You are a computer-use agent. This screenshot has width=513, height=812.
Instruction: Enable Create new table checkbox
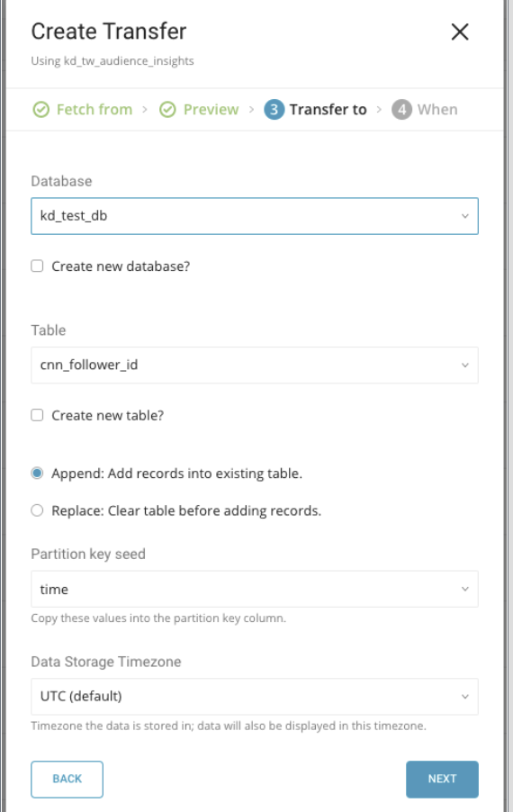37,415
